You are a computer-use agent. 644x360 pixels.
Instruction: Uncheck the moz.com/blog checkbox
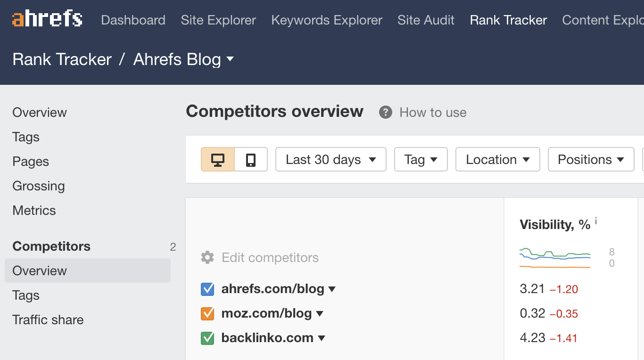pos(207,313)
